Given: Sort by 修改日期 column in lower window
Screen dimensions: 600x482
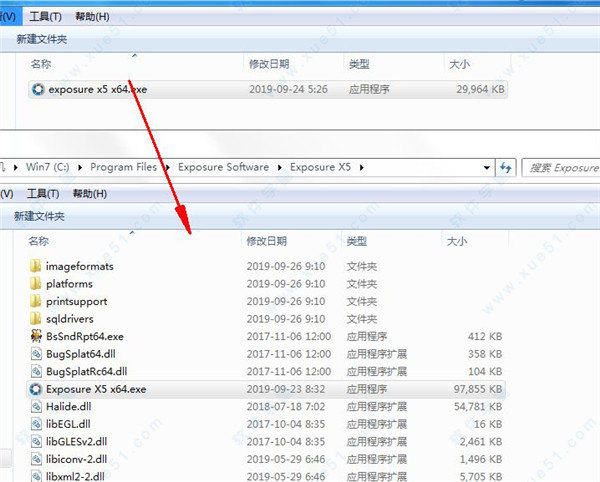Looking at the screenshot, I should pos(267,241).
